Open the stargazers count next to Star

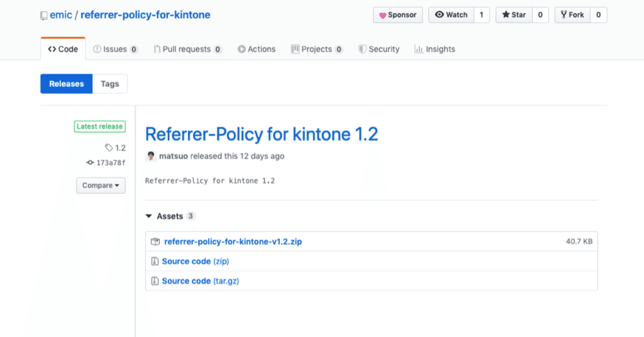click(540, 15)
